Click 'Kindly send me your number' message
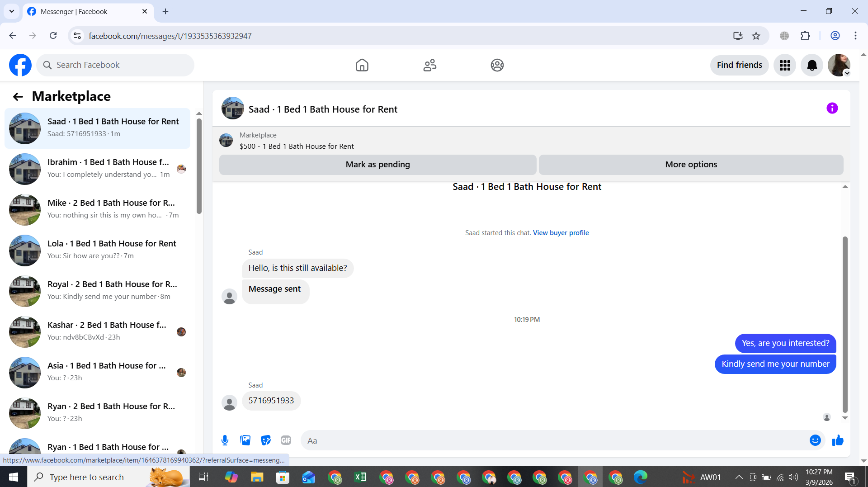Screen dimensions: 868x487 coord(775,364)
